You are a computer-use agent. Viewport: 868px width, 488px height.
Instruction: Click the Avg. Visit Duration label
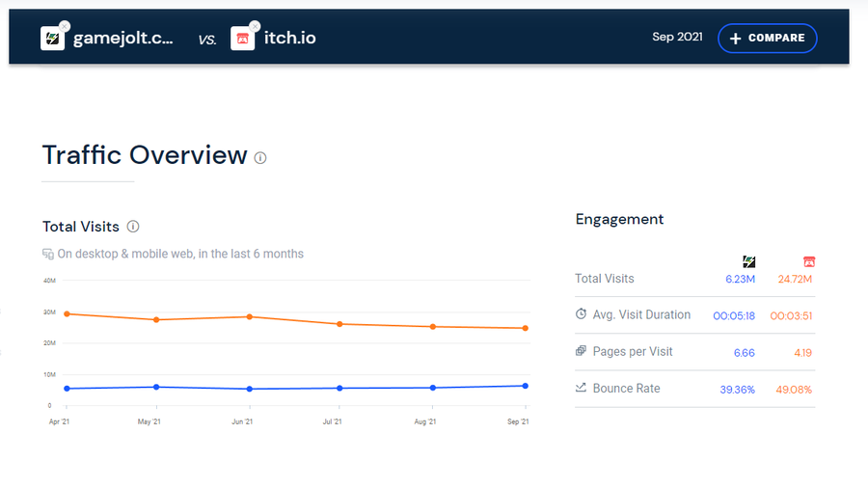click(641, 314)
